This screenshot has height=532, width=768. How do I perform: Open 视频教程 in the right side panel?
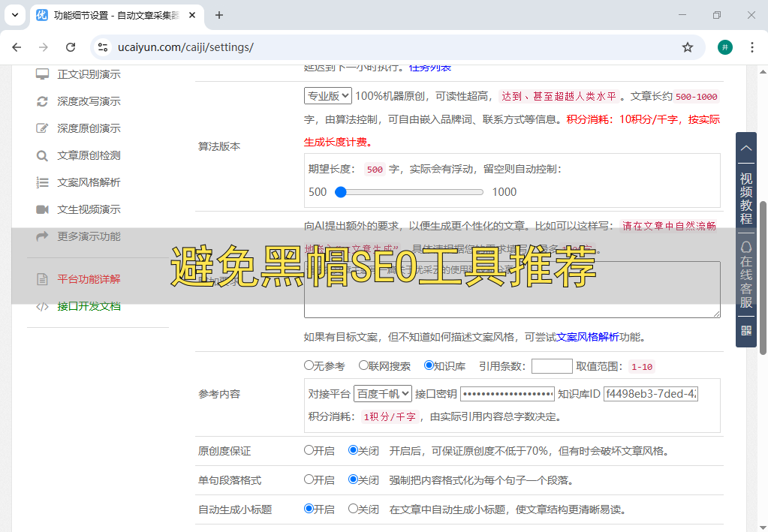click(746, 198)
